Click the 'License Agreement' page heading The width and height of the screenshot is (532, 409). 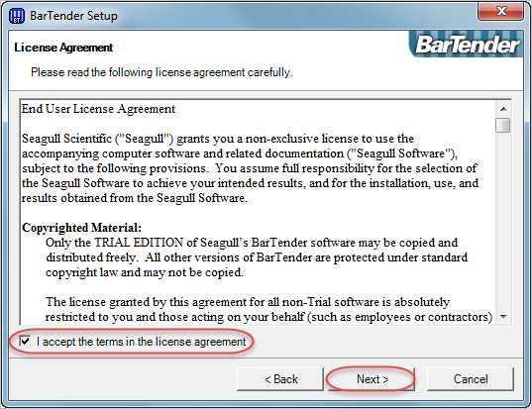tap(63, 48)
